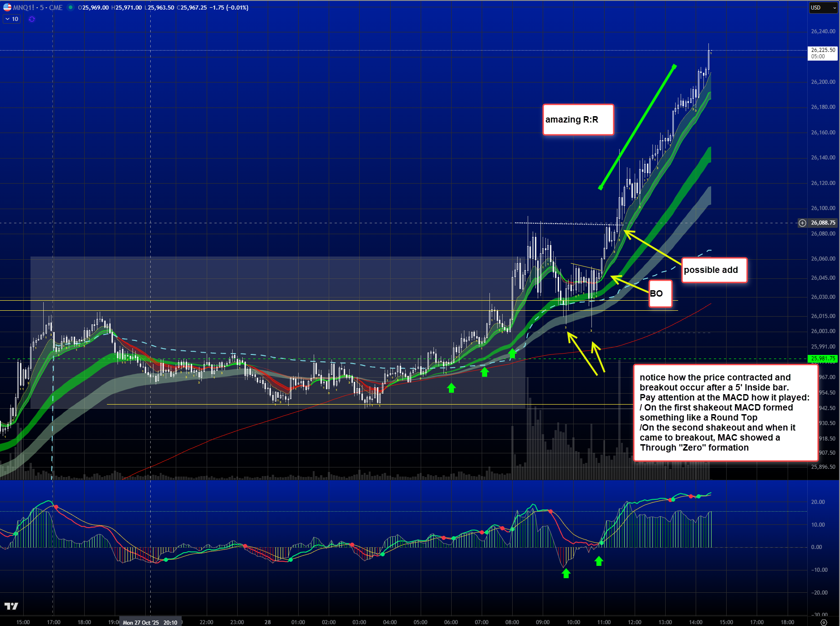840x626 pixels.
Task: Click the change value −1.75 (−0.01%)
Action: point(229,7)
